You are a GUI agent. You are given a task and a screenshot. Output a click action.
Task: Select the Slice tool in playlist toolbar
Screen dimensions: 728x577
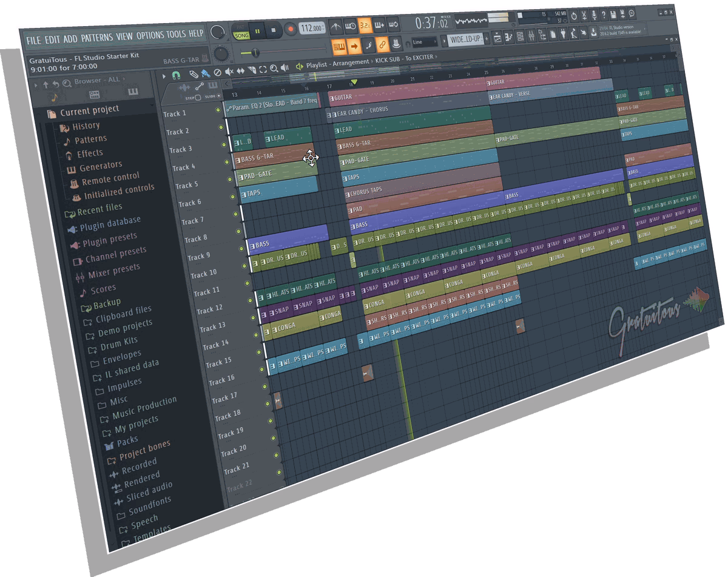click(x=252, y=70)
